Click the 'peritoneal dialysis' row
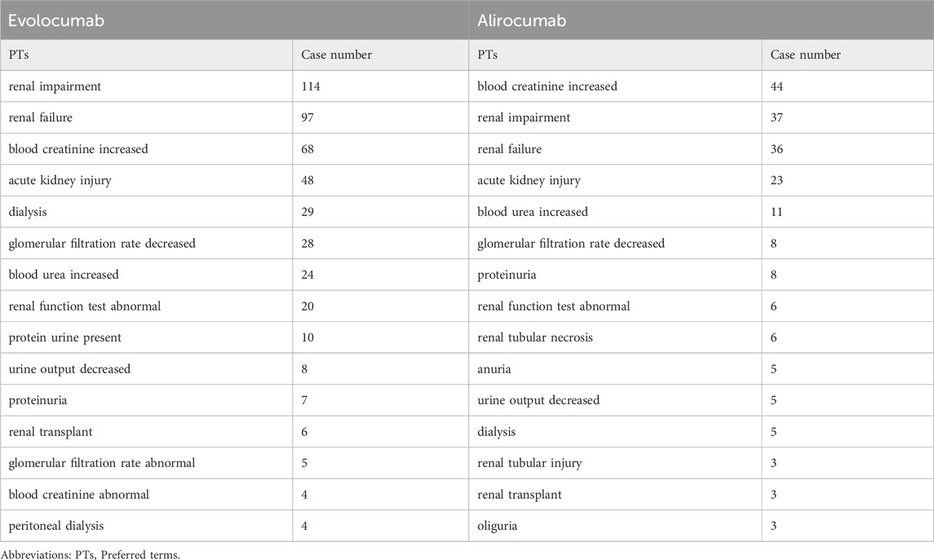The width and height of the screenshot is (934, 560). pos(235,526)
